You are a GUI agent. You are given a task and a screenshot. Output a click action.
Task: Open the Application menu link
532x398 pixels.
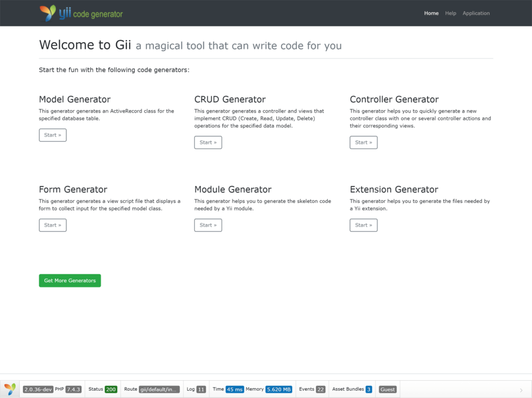coord(476,13)
